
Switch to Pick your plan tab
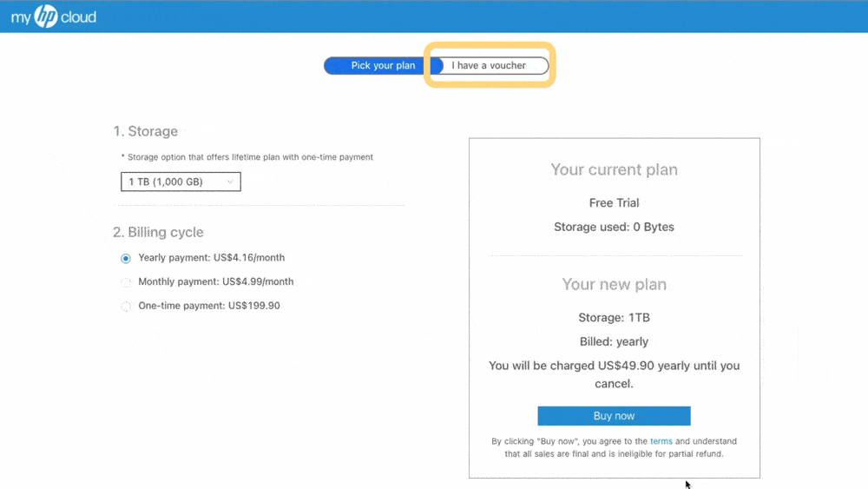[383, 65]
